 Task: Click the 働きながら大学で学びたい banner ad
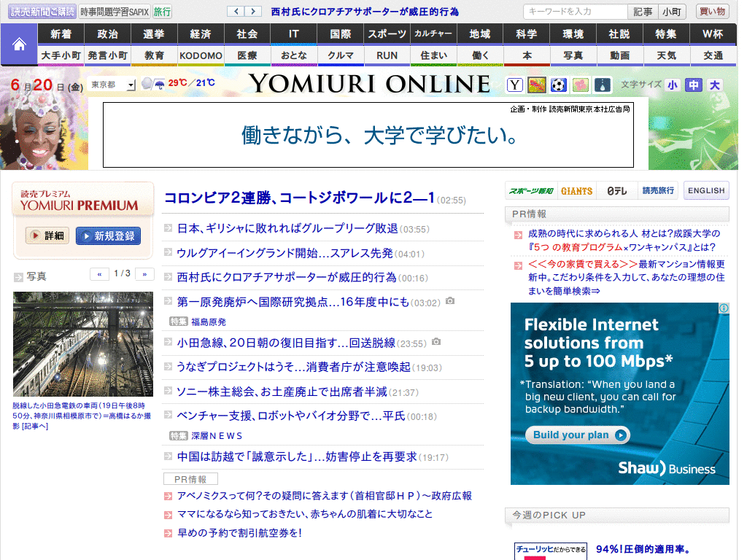368,135
